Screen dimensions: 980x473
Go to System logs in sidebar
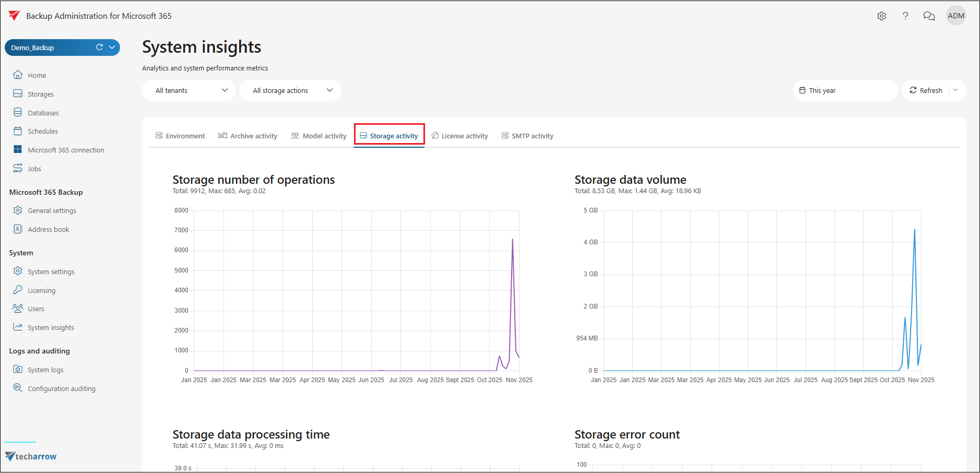click(x=45, y=370)
